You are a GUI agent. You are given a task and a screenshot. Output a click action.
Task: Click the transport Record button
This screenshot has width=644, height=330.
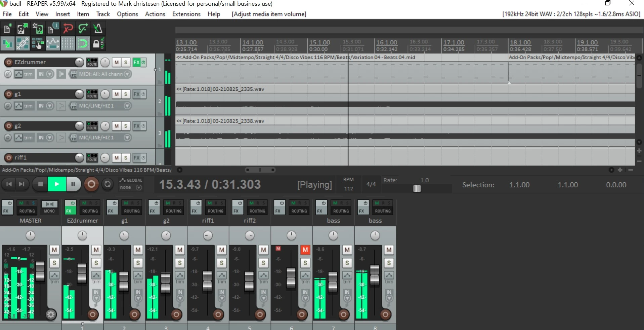91,184
